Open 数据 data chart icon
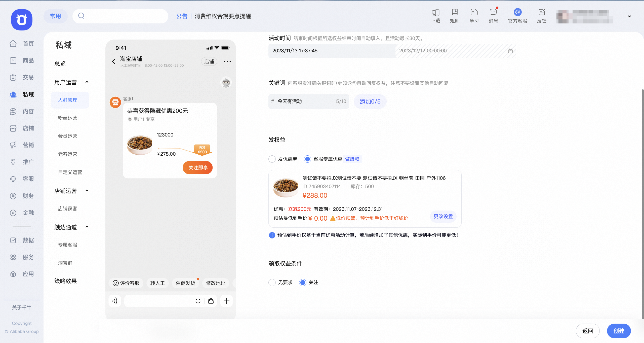The width and height of the screenshot is (644, 343). [13, 240]
